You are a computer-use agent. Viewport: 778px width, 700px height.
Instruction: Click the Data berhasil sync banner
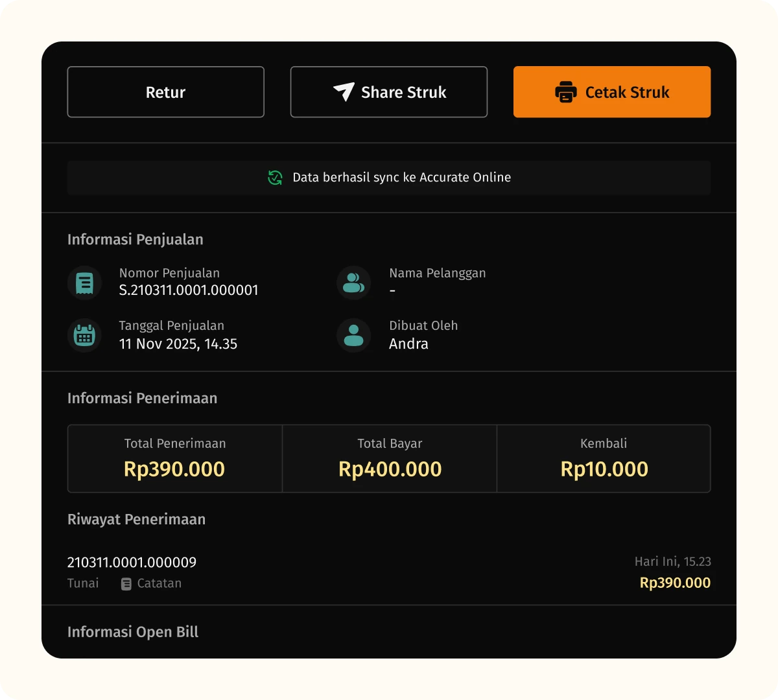tap(389, 178)
